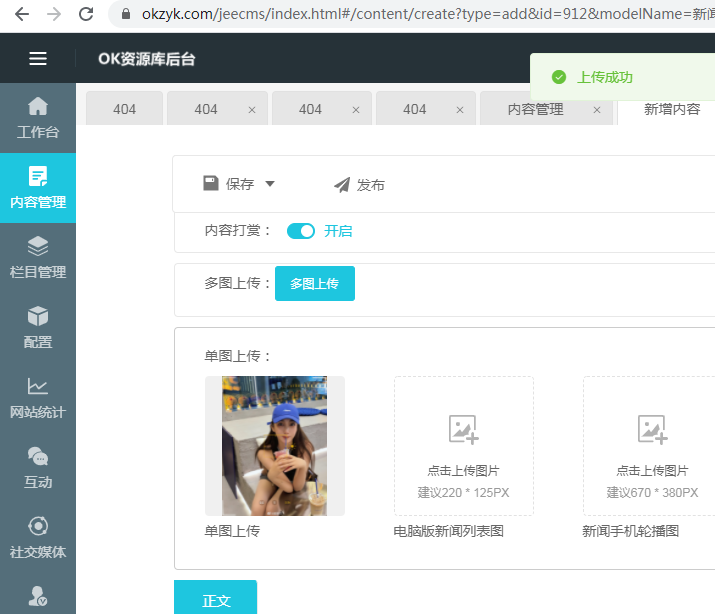This screenshot has height=614, width=715.
Task: Click the 发布 publish button
Action: [359, 185]
